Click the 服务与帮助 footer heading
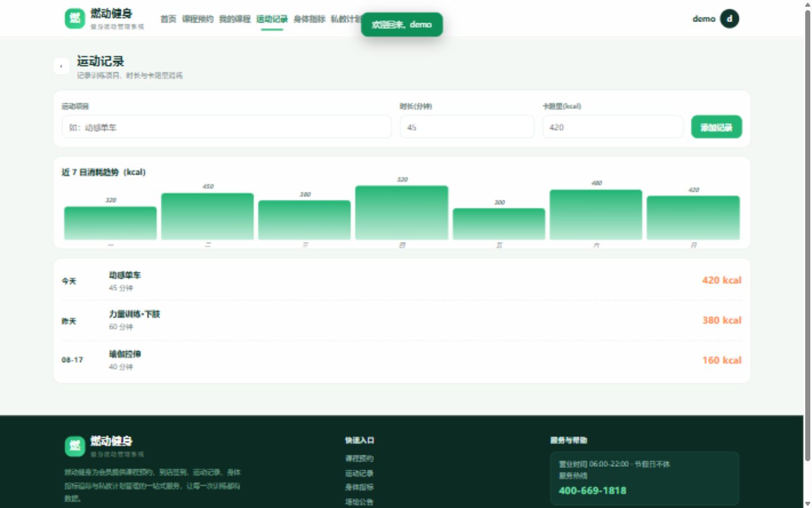812x508 pixels. 569,440
